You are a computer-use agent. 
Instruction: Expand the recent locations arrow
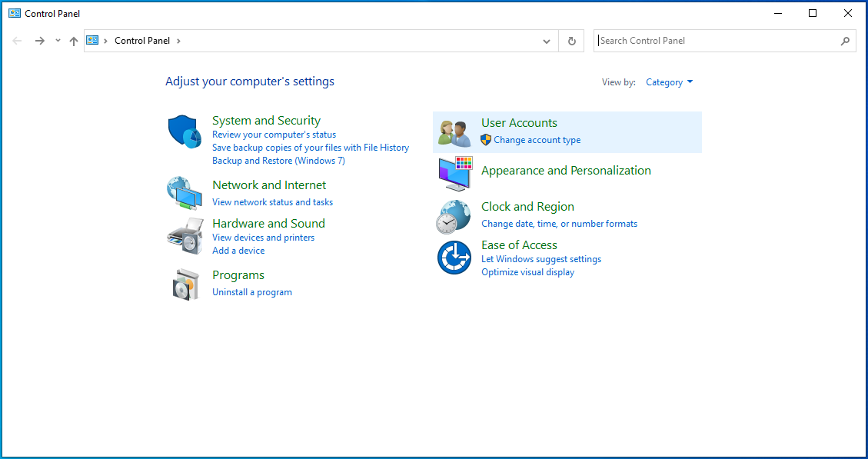coord(58,41)
